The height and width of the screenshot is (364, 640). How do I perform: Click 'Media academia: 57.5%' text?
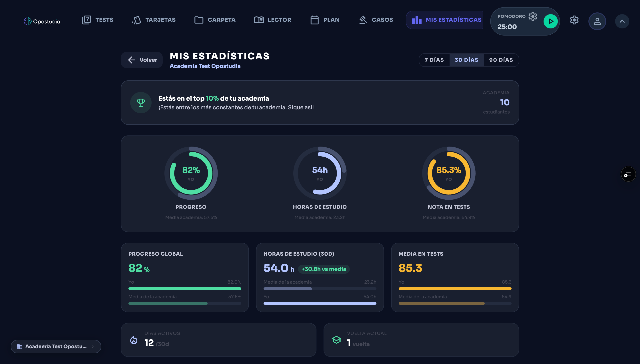(191, 217)
